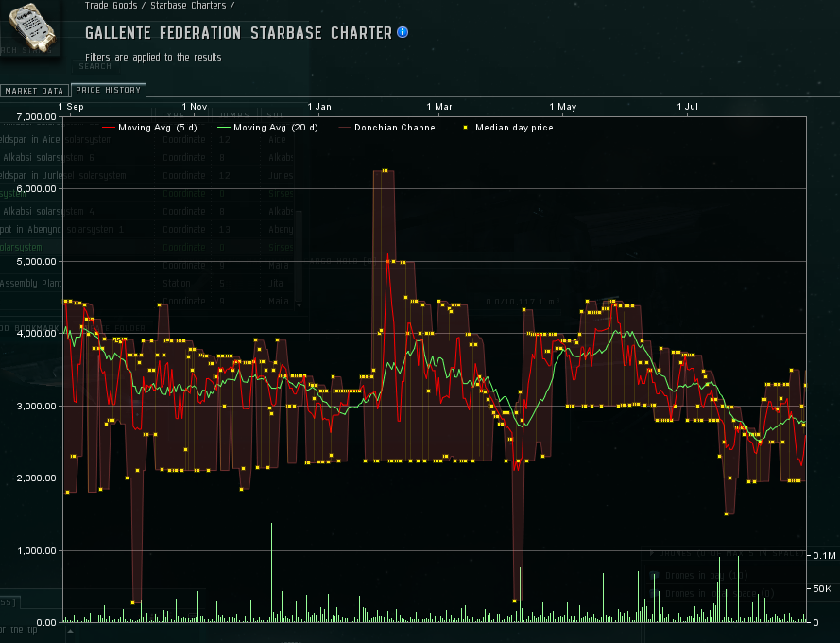The height and width of the screenshot is (643, 840).
Task: Click the "1 Sep" date axis label
Action: click(x=71, y=106)
